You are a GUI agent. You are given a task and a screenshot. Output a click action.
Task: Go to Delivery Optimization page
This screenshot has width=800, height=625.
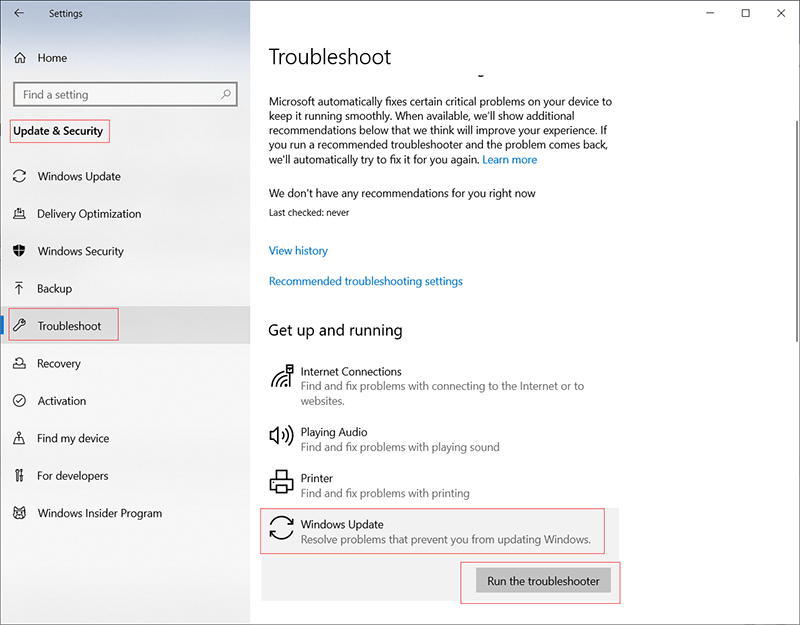click(125, 213)
